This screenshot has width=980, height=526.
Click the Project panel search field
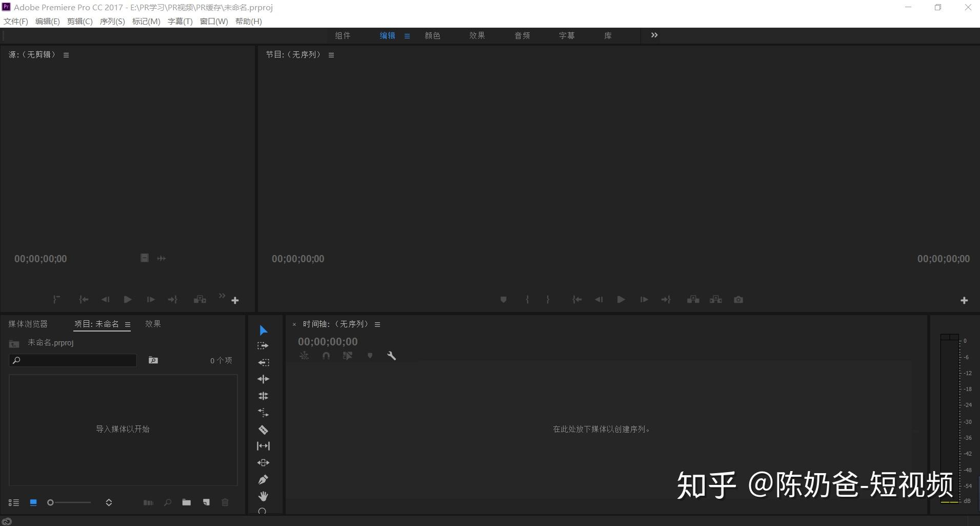(73, 360)
